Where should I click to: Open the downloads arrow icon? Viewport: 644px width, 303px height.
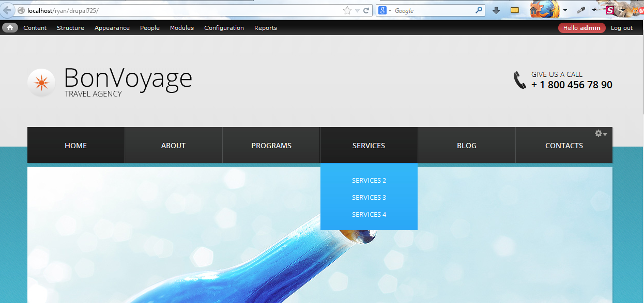click(x=496, y=10)
